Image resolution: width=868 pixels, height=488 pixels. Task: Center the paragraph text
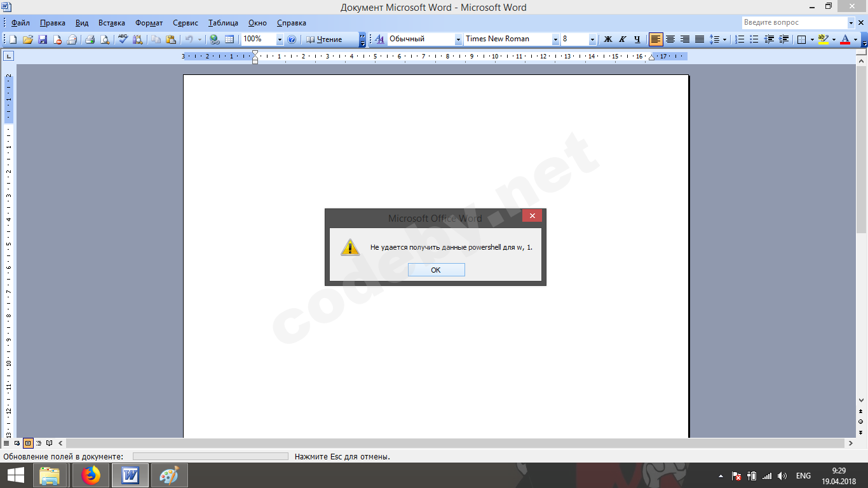click(670, 39)
